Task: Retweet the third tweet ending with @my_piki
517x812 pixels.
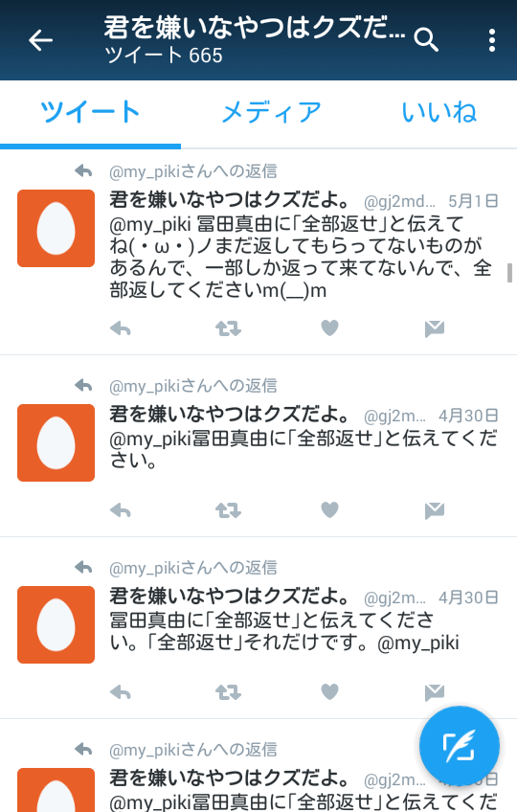Action: tap(228, 692)
